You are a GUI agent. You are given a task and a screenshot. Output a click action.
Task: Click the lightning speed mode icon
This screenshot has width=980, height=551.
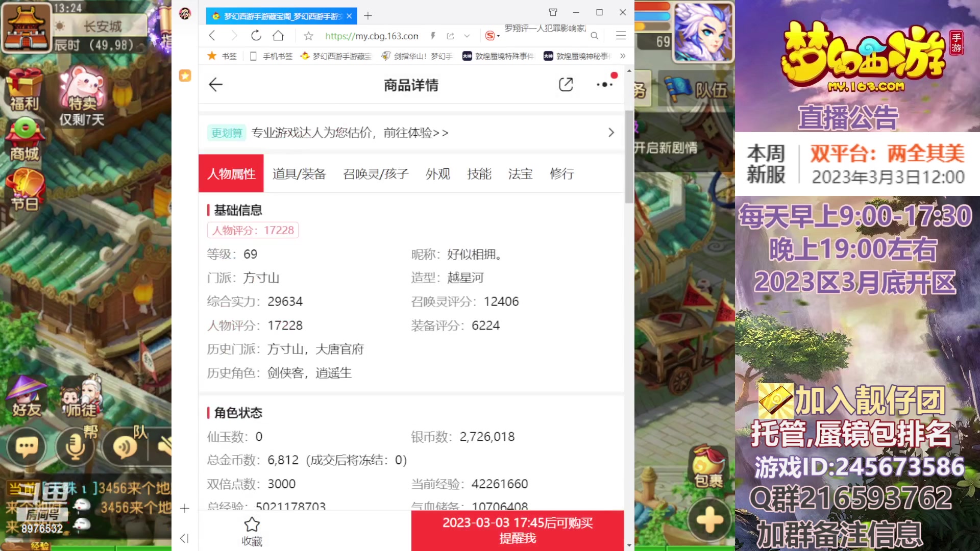click(x=433, y=36)
